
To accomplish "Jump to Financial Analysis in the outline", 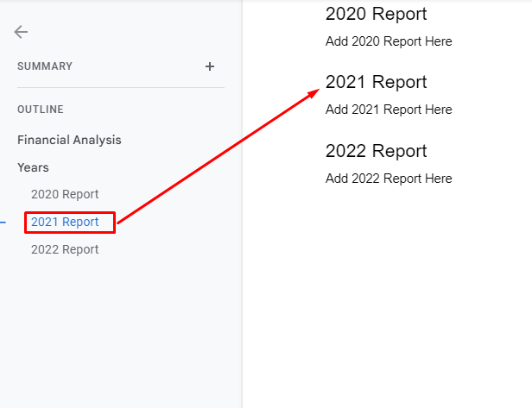I will 69,140.
